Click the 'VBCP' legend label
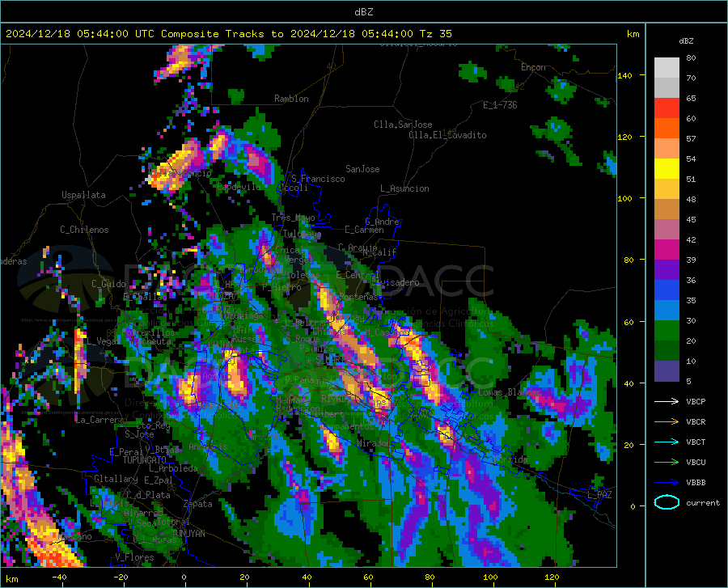Image resolution: width=728 pixels, height=588 pixels. point(696,401)
